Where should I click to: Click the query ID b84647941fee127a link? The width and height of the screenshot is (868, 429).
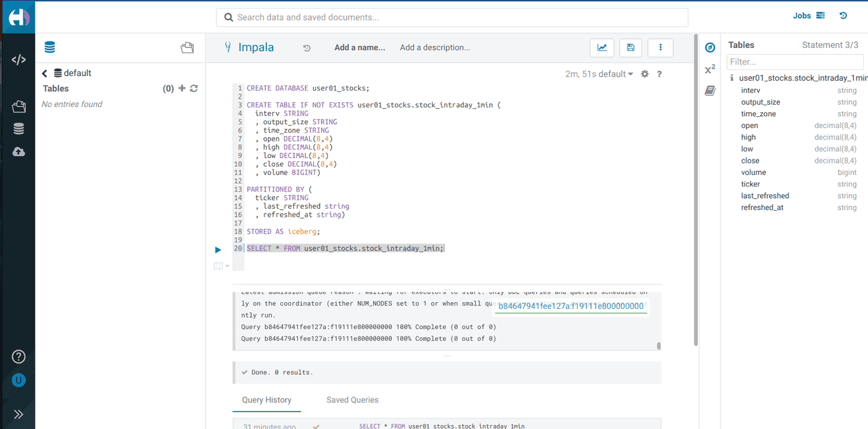[571, 306]
